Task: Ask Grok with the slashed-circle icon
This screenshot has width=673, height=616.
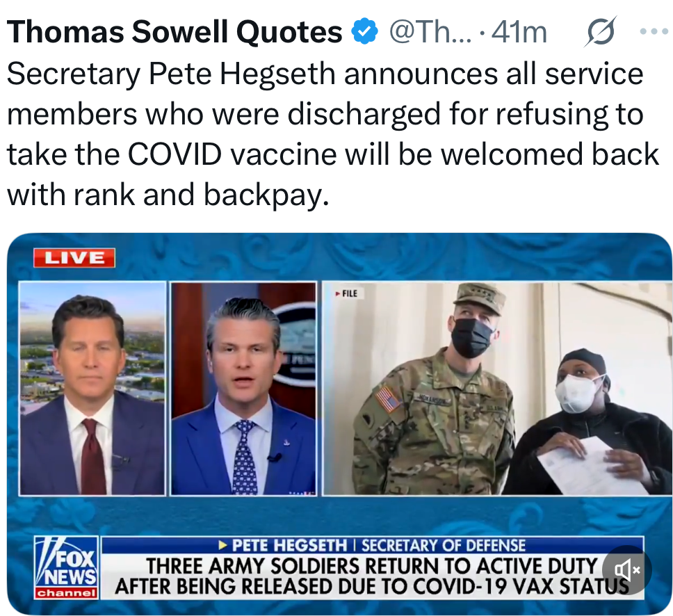Action: point(599,32)
